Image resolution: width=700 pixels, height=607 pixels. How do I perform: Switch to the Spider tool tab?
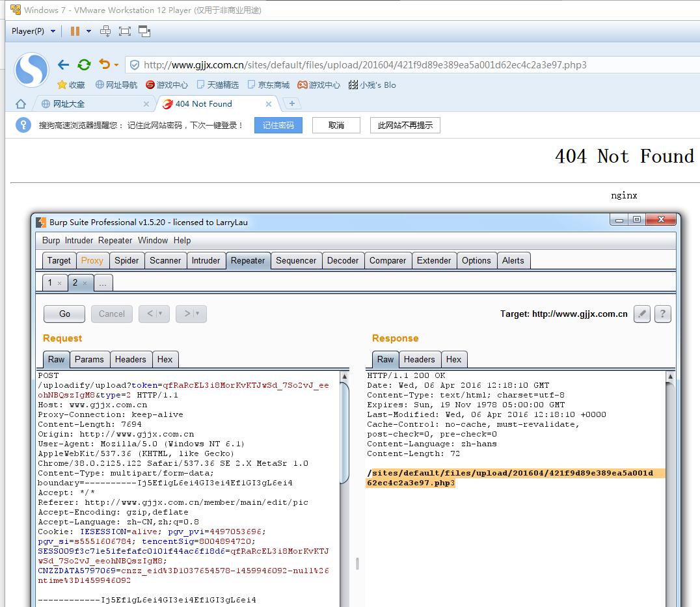pyautogui.click(x=127, y=261)
